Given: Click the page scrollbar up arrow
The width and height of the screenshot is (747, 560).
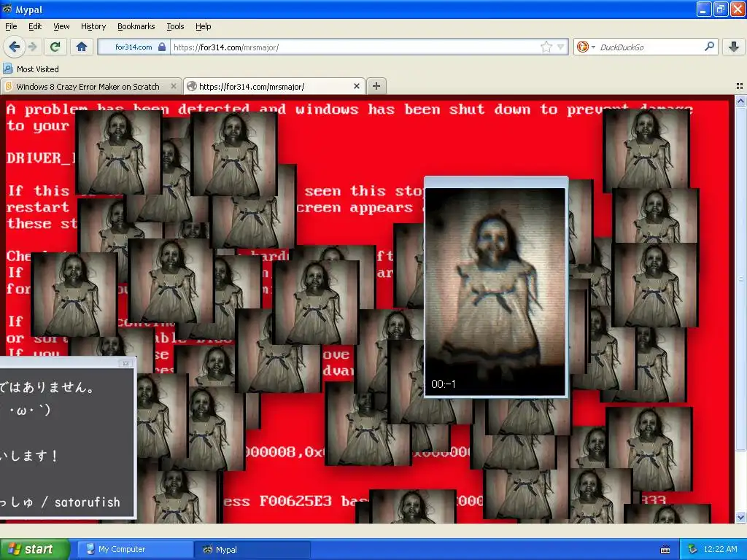Looking at the screenshot, I should point(740,101).
